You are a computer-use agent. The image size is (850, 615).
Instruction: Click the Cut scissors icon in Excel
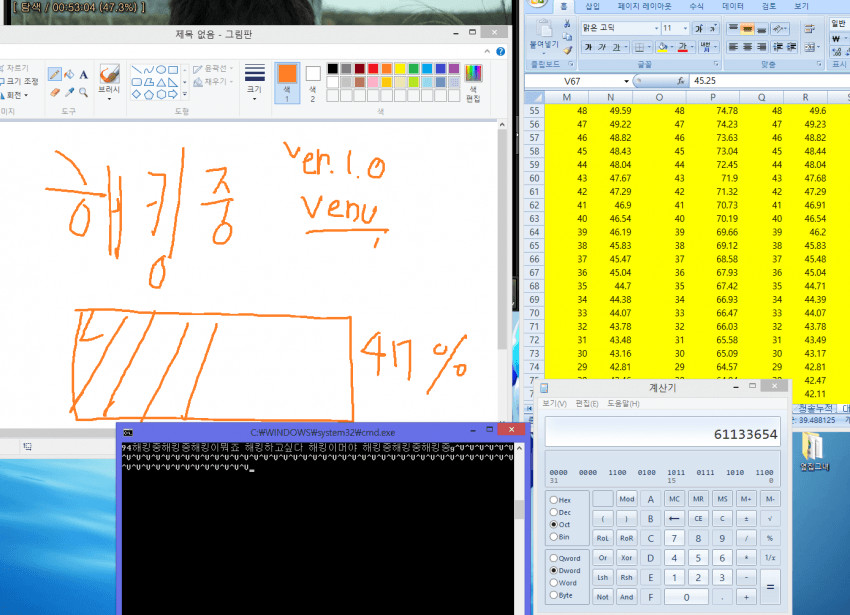click(x=567, y=24)
